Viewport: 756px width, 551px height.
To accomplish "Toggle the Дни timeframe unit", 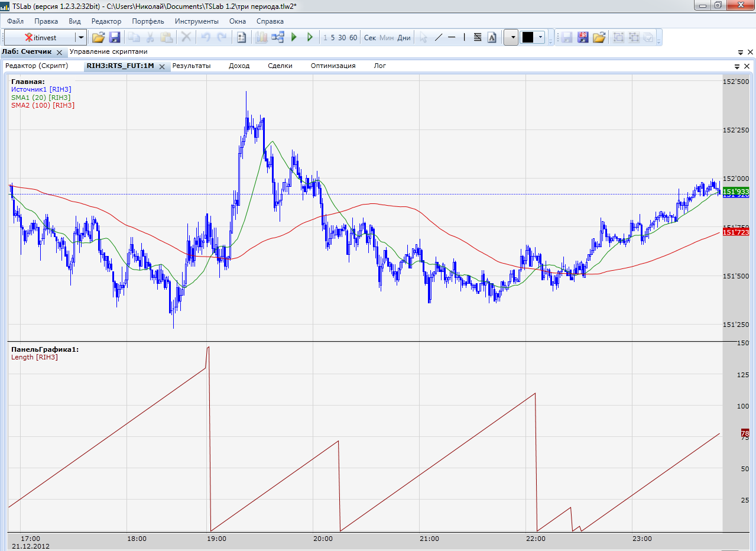I will tap(404, 37).
